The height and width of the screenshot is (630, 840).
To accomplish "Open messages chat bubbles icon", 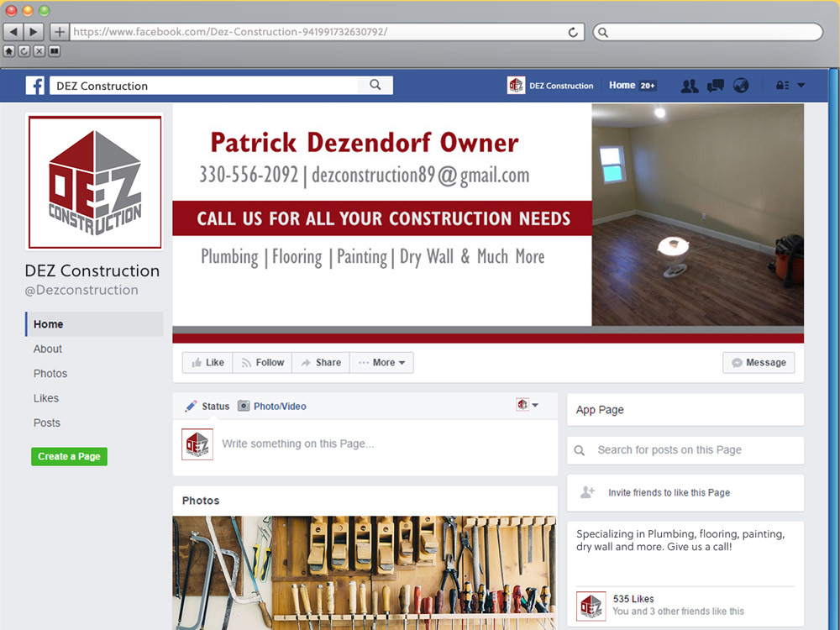I will (x=715, y=86).
